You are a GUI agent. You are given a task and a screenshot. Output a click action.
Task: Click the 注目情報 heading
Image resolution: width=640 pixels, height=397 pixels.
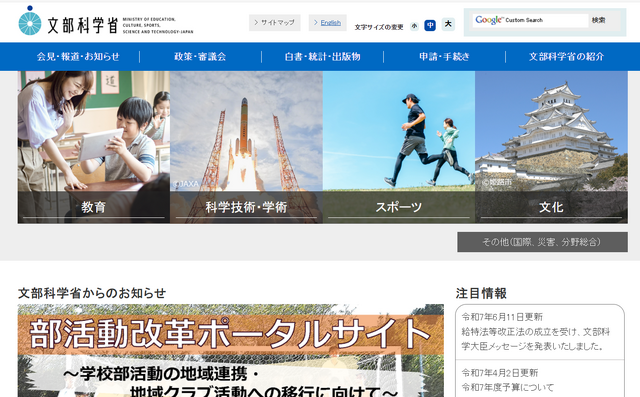[481, 293]
